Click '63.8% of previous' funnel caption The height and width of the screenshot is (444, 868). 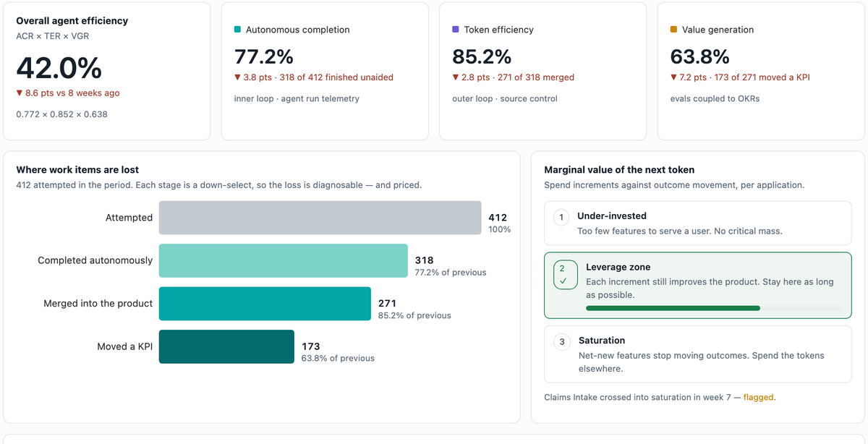coord(338,359)
